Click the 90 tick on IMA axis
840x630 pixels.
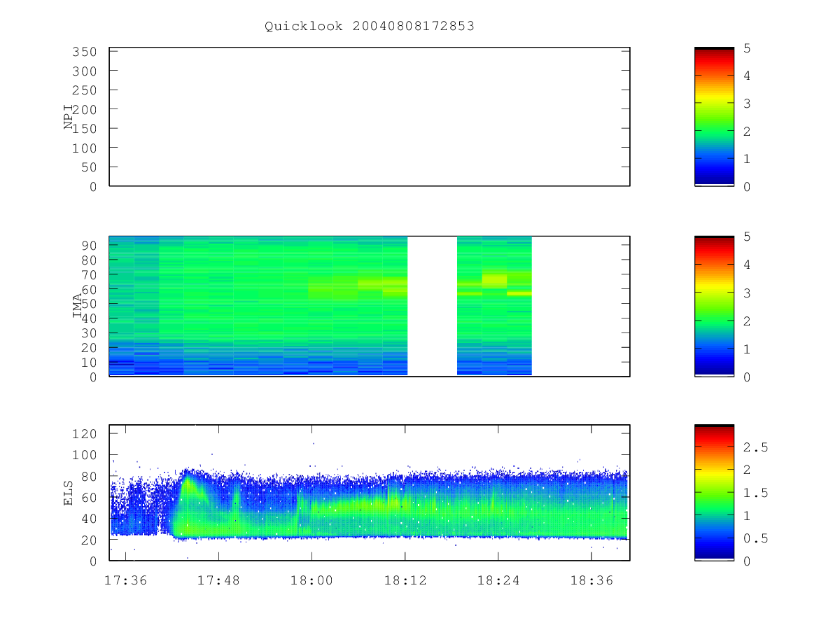89,245
